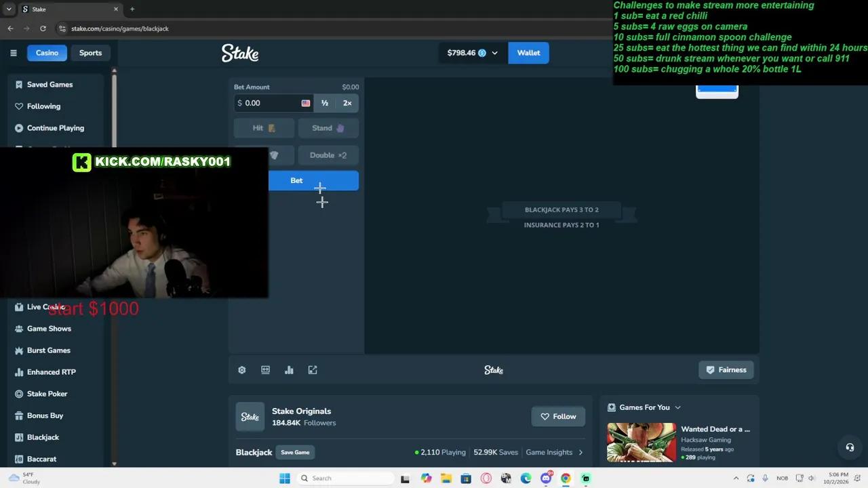Open the hamburger sidebar menu

[13, 53]
